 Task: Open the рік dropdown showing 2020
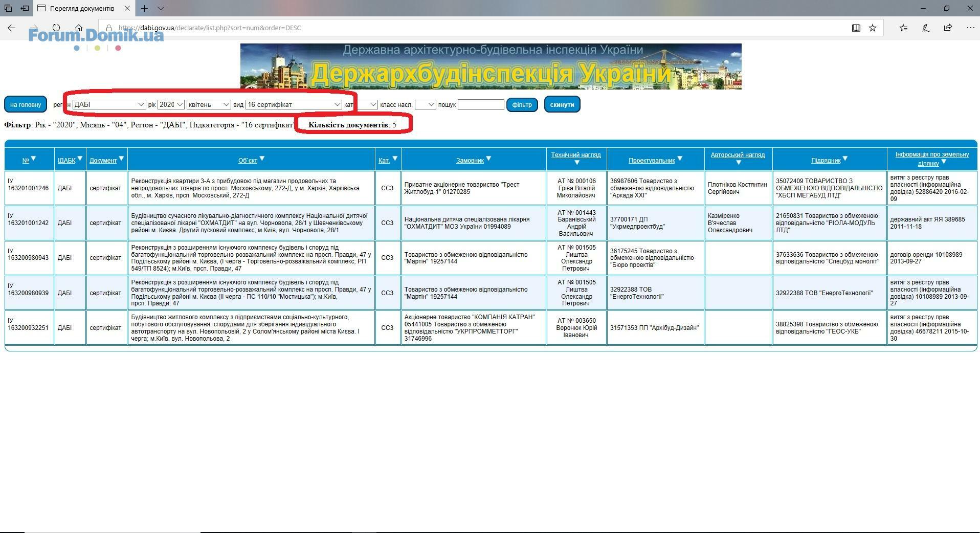tap(171, 104)
